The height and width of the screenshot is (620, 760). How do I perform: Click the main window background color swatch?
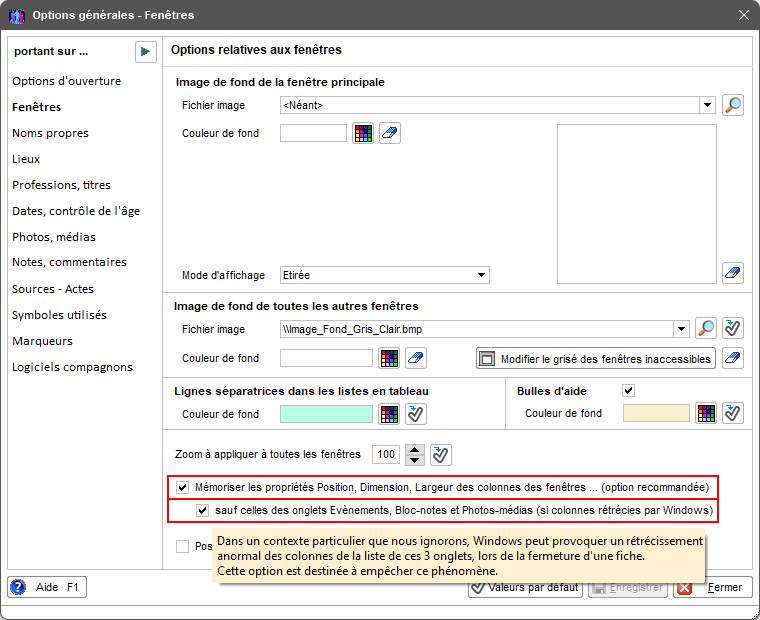pyautogui.click(x=314, y=133)
